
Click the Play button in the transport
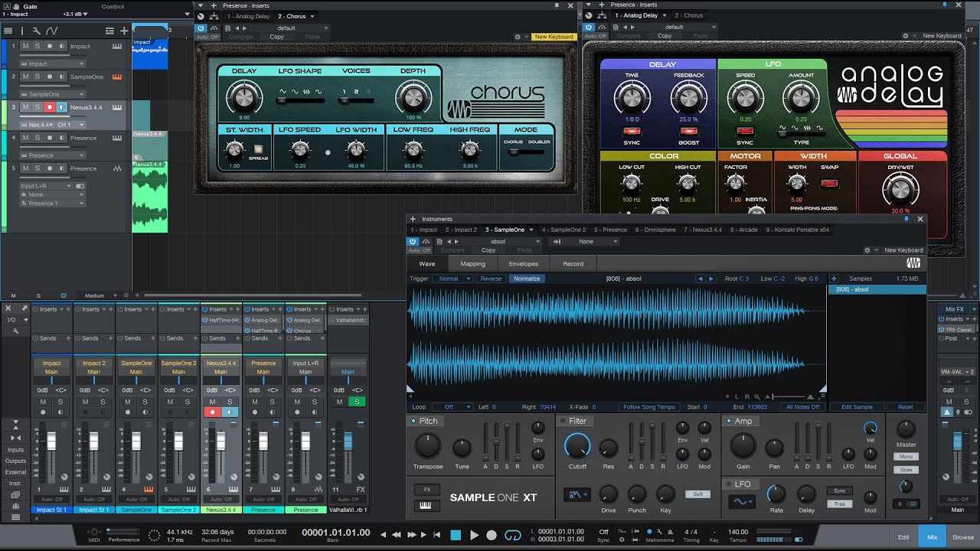click(474, 535)
